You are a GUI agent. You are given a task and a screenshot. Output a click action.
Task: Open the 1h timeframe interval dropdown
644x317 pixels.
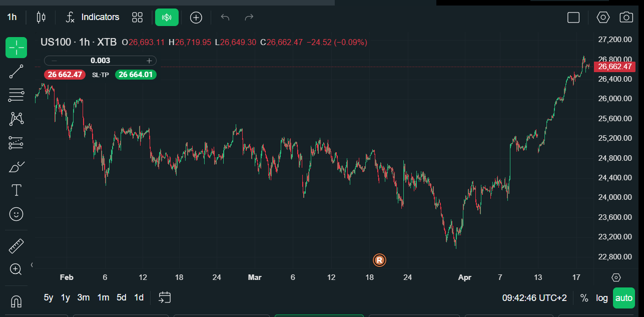(12, 17)
